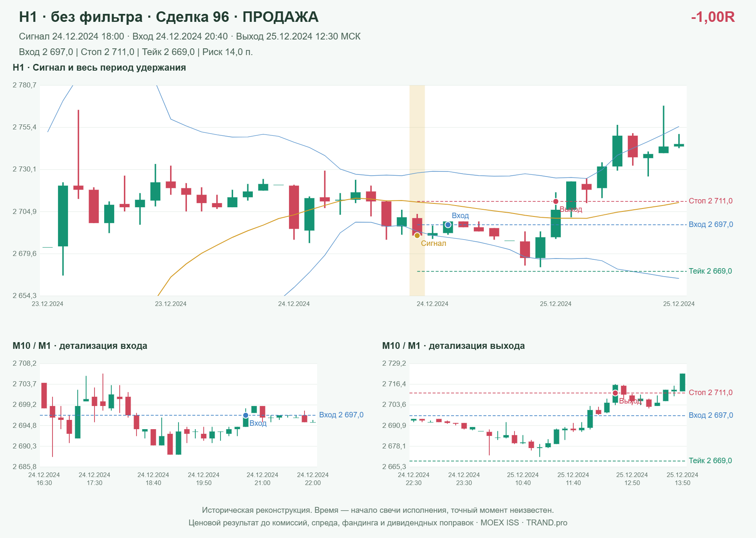Click the 'Вход 2 697,0 | Стоп 2 711,0' parameters line

pyautogui.click(x=136, y=52)
